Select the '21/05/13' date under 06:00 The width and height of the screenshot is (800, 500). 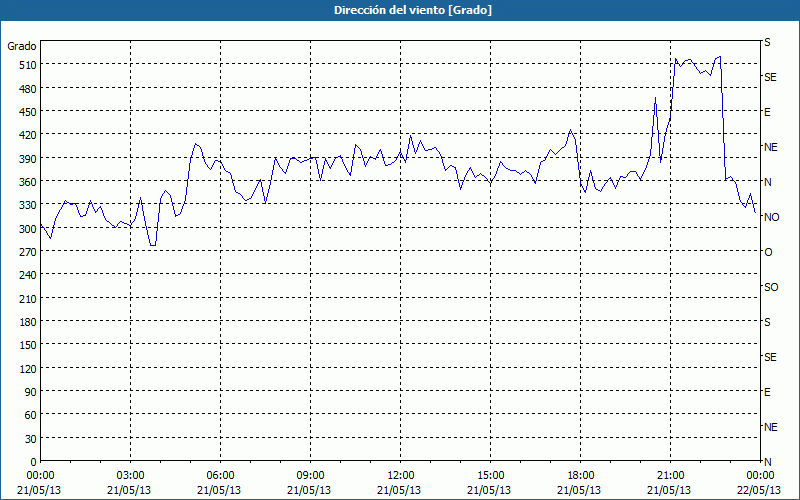[219, 490]
